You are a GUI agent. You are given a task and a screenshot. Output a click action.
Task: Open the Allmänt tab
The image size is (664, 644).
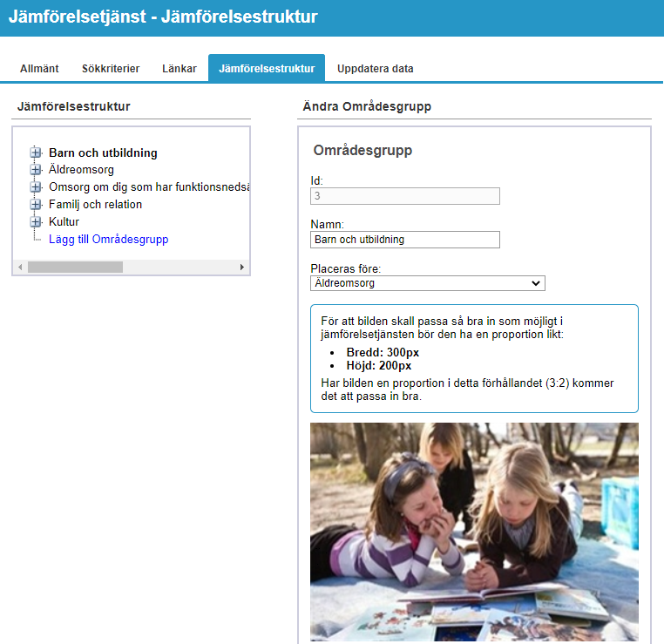(39, 69)
